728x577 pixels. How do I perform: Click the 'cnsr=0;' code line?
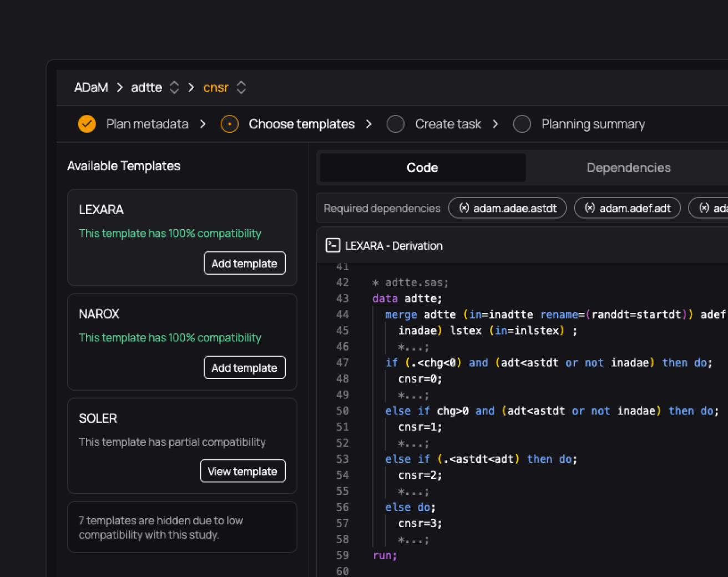click(x=420, y=379)
